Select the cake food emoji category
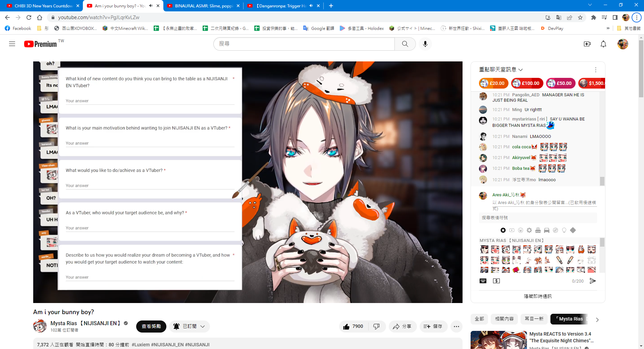This screenshot has height=349, width=644. (x=538, y=230)
